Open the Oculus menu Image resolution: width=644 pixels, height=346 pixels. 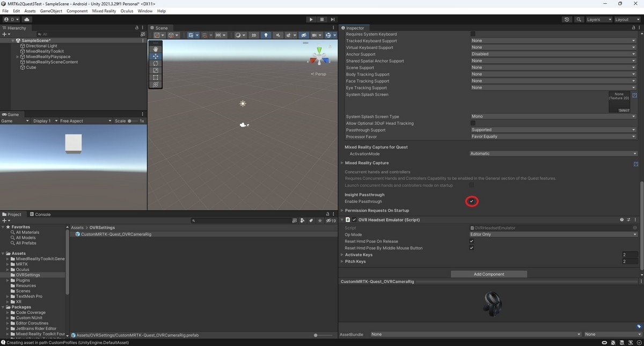point(127,11)
